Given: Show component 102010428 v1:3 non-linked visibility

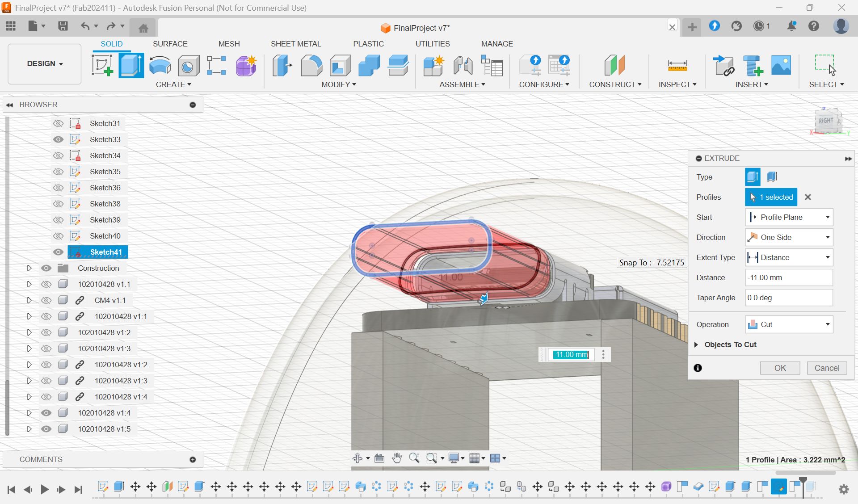Looking at the screenshot, I should point(46,349).
